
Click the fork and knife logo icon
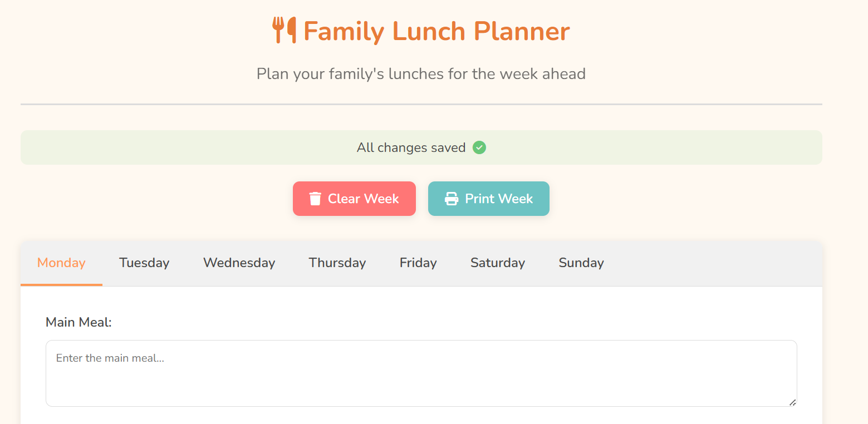click(284, 31)
